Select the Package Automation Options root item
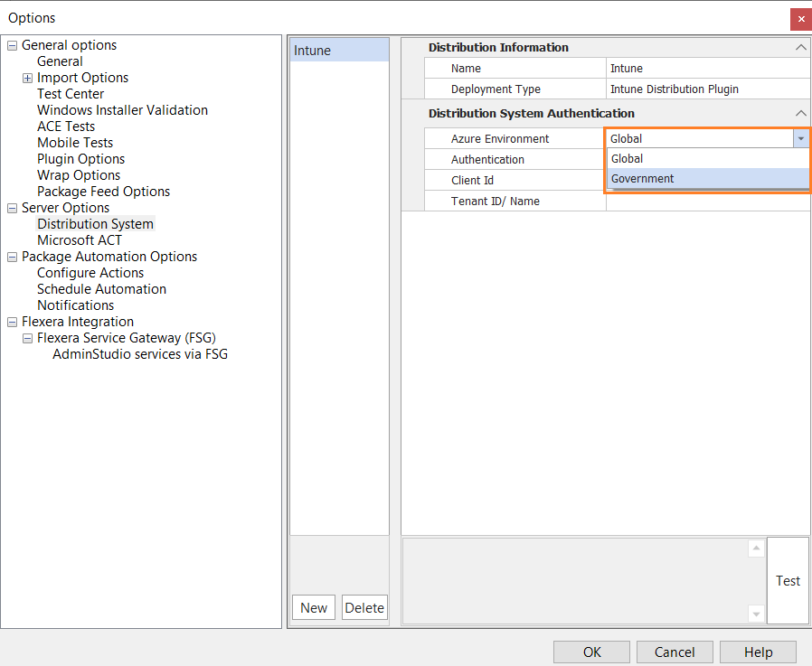 109,257
